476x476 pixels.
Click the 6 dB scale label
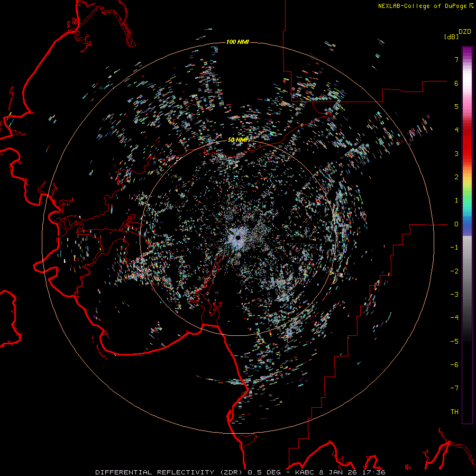456,83
